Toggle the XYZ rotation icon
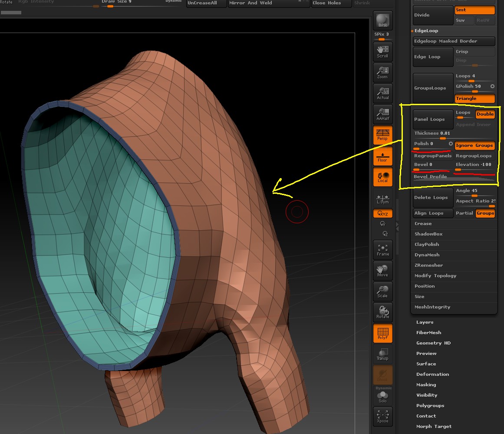Screen dimensions: 504x434 [382, 213]
